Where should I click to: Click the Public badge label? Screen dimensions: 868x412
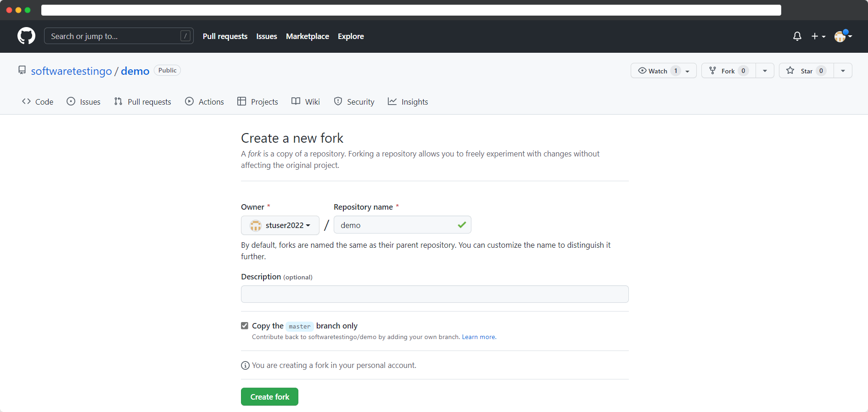click(167, 70)
